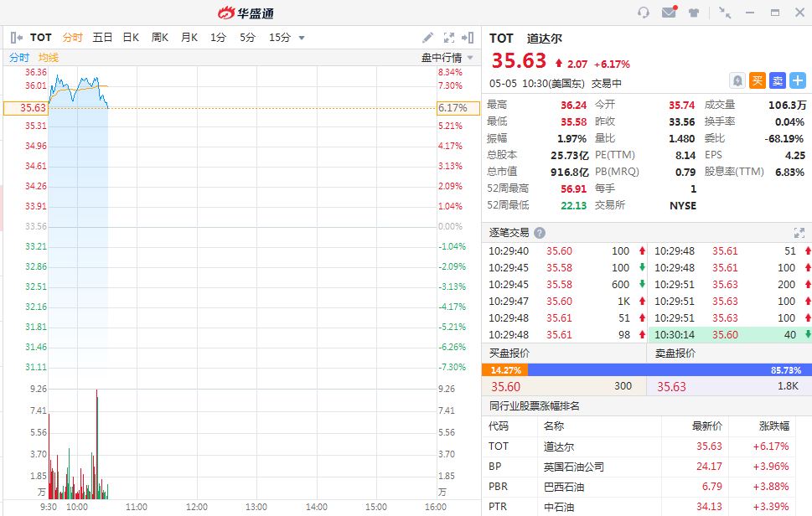Click the pencil drawing tool icon

[427, 38]
